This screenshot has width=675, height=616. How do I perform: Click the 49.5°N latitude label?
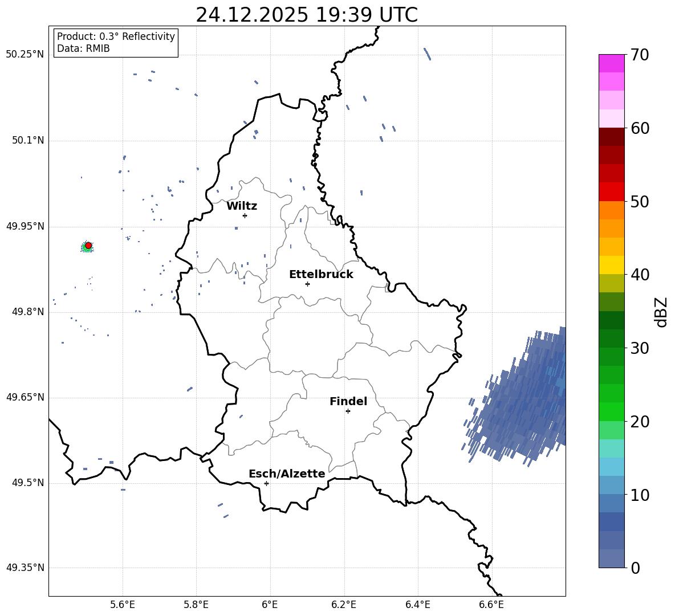click(x=28, y=483)
